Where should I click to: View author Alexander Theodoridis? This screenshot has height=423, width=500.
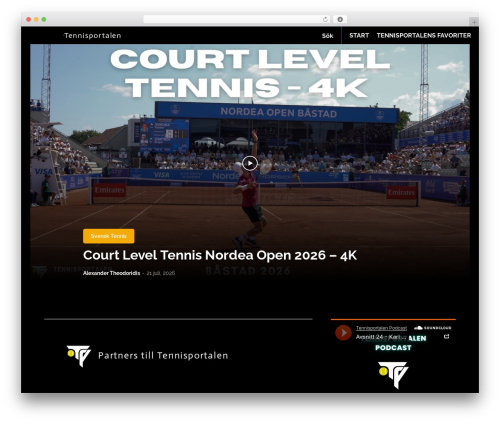pos(111,273)
